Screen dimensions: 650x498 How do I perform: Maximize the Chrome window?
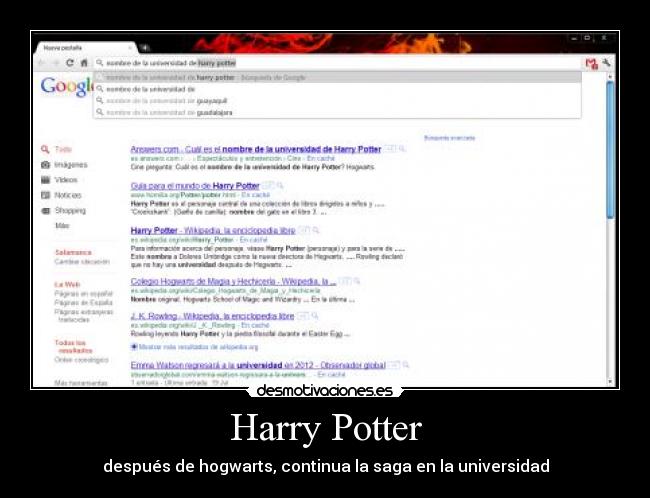587,38
